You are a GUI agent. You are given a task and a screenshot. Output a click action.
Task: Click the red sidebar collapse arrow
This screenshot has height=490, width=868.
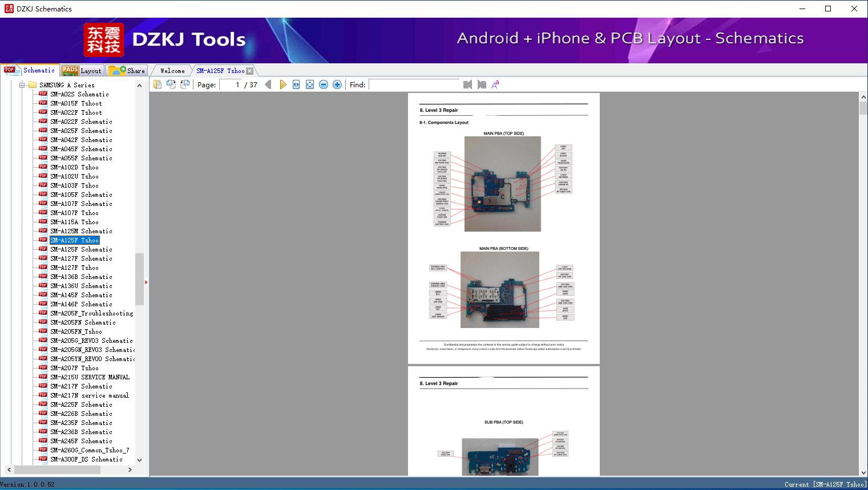(146, 282)
